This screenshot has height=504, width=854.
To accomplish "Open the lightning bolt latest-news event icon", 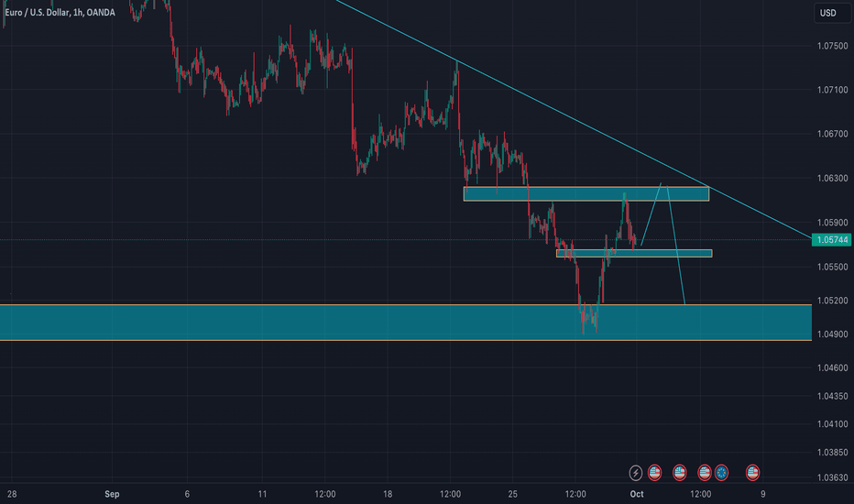I will click(636, 473).
